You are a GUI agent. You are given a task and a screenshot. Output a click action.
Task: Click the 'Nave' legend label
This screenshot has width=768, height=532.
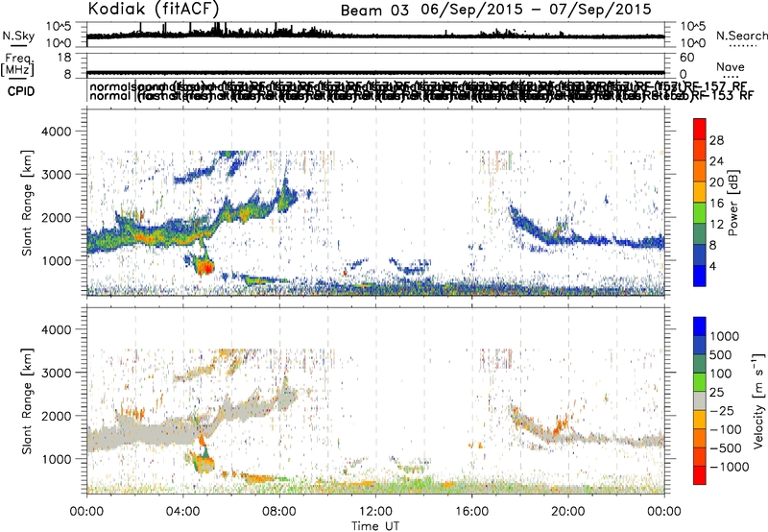tap(730, 66)
